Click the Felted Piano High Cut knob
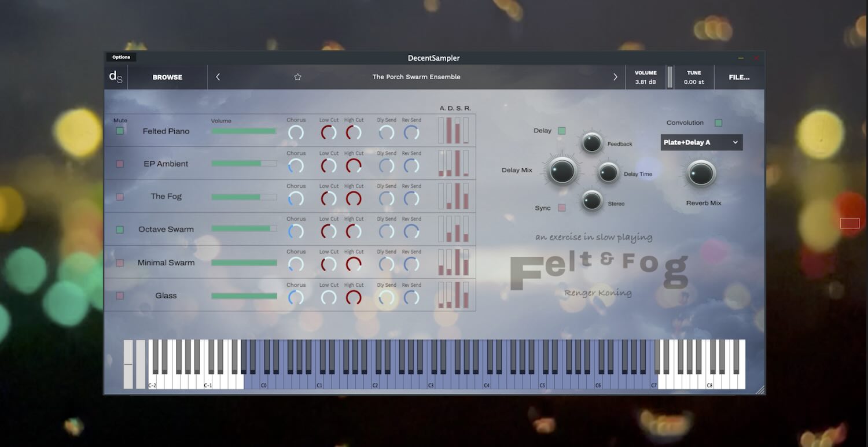Screen dimensions: 868x447 pos(354,132)
